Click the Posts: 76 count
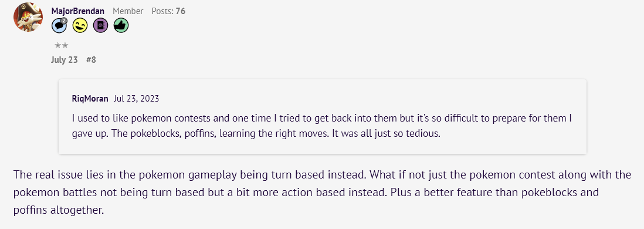The image size is (644, 229). [168, 11]
